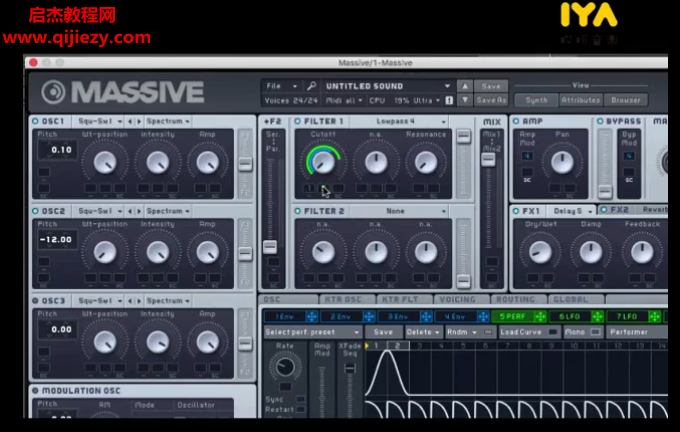
Task: Switch to the ROUTING tab
Action: point(518,299)
